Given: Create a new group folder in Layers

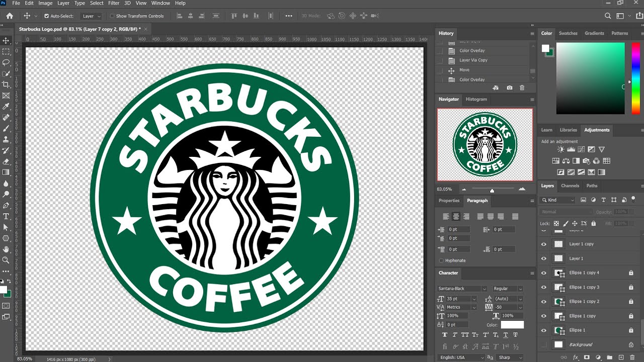Looking at the screenshot, I should click(609, 357).
